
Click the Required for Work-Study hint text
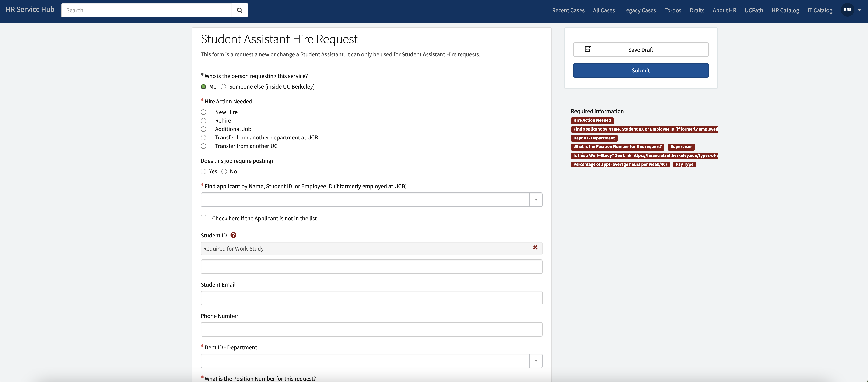[233, 249]
